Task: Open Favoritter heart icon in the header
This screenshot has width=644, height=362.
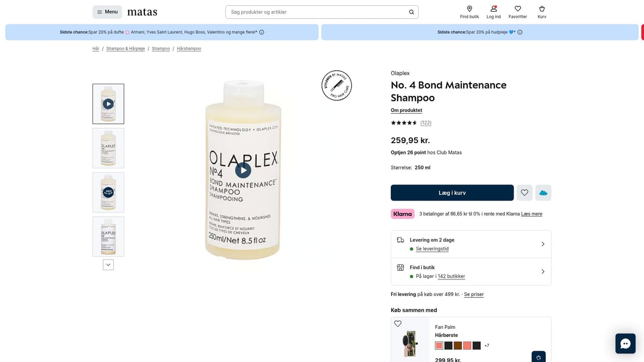Action: point(517,9)
